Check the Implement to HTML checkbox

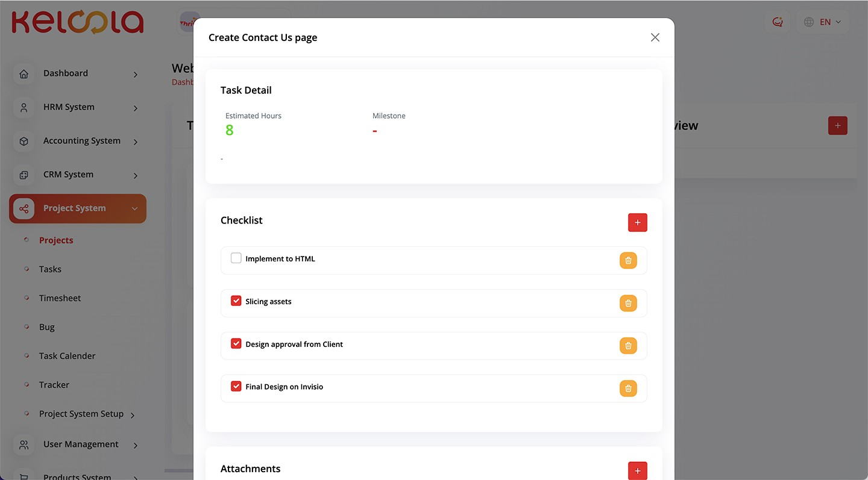[236, 258]
